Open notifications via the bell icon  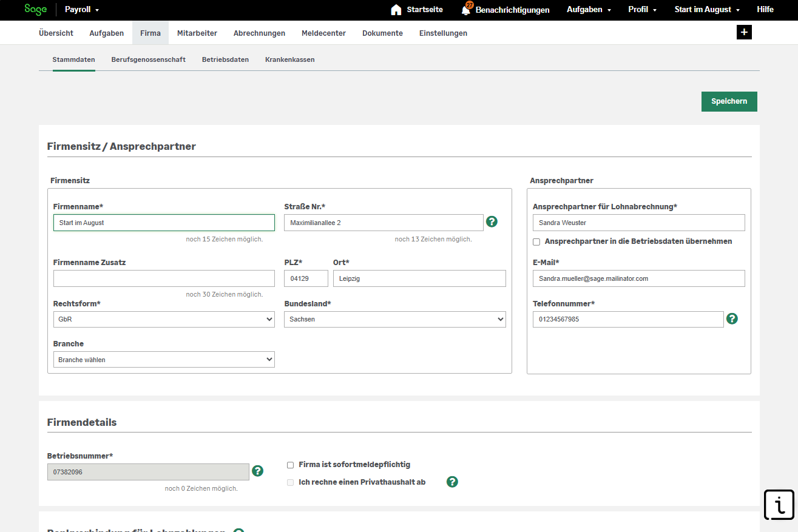pyautogui.click(x=466, y=9)
